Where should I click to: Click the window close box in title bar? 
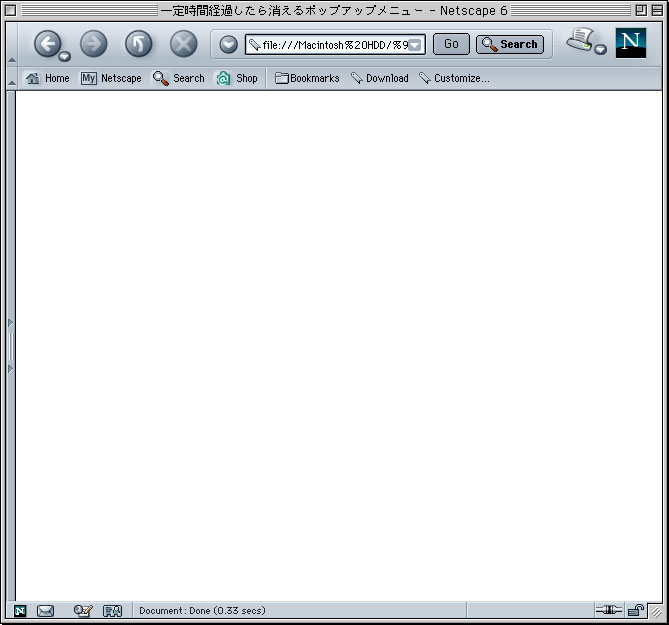(11, 10)
